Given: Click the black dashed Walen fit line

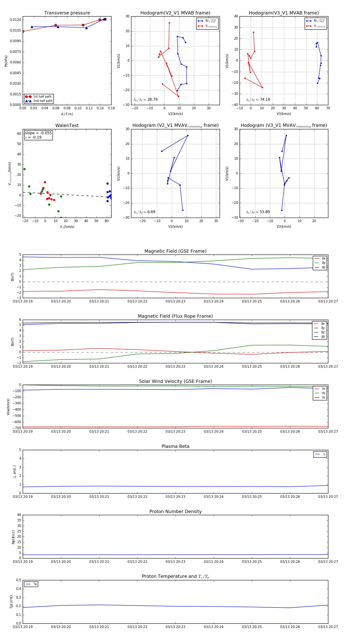Looking at the screenshot, I should point(67,195).
